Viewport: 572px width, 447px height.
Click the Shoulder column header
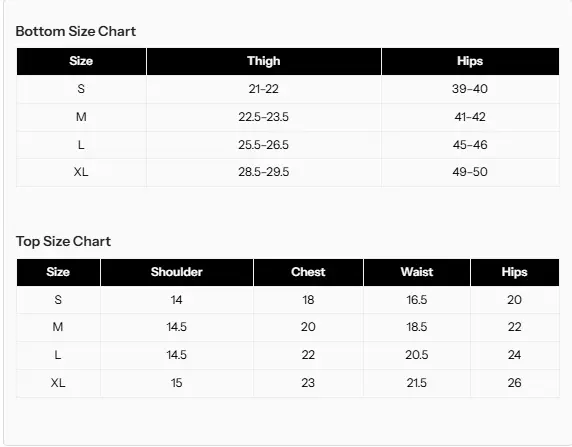pyautogui.click(x=177, y=272)
